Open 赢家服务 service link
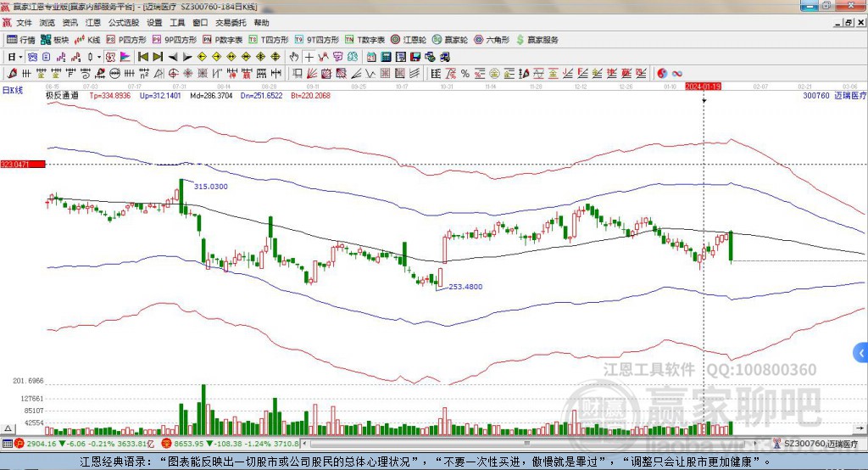 537,40
